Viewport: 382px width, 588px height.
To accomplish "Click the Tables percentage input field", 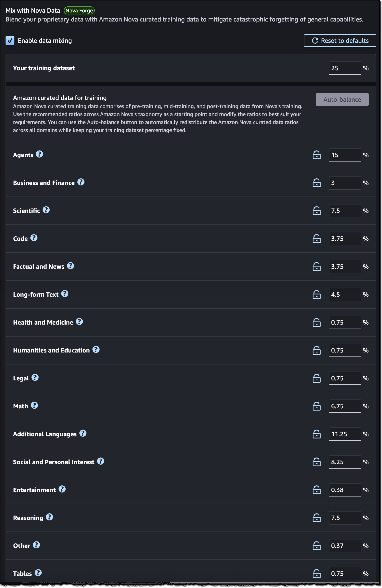I will point(345,574).
